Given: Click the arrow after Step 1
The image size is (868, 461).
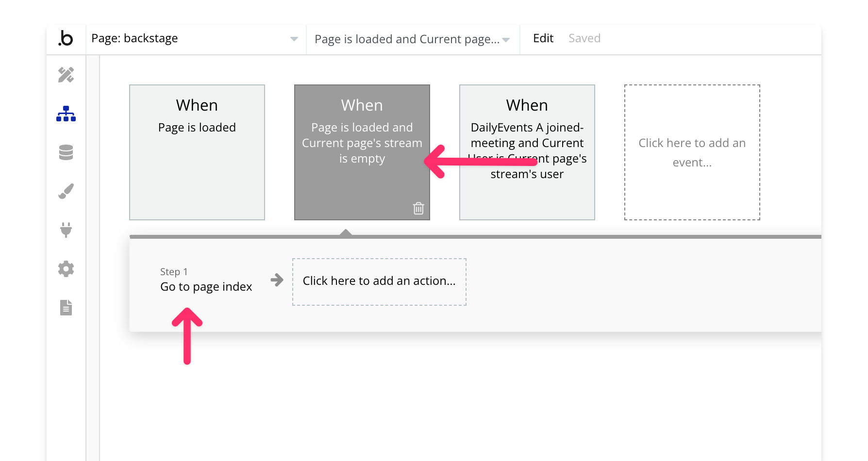Looking at the screenshot, I should click(277, 280).
